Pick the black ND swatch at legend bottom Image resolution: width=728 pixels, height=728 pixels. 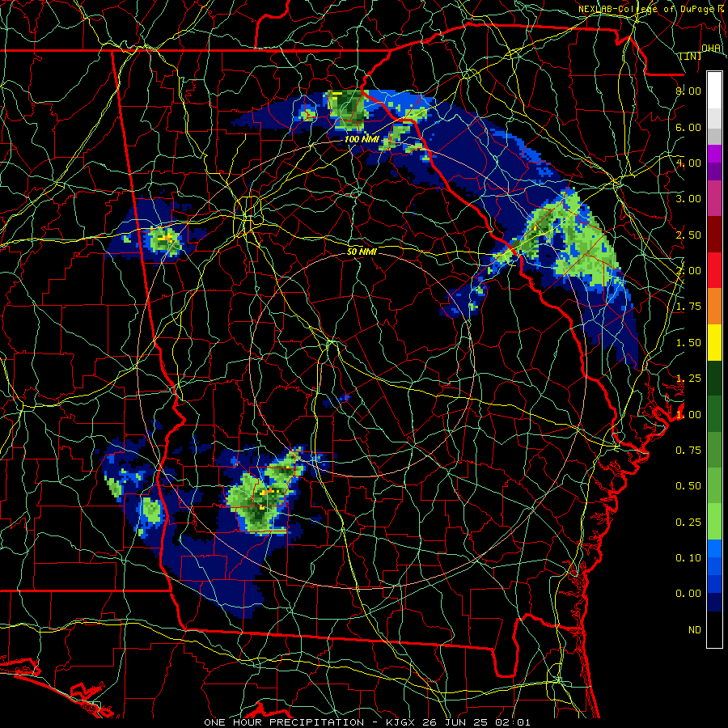pyautogui.click(x=714, y=629)
